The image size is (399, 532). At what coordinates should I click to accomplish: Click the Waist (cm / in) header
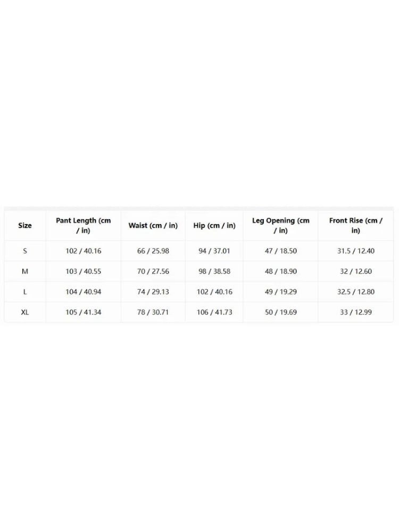153,226
